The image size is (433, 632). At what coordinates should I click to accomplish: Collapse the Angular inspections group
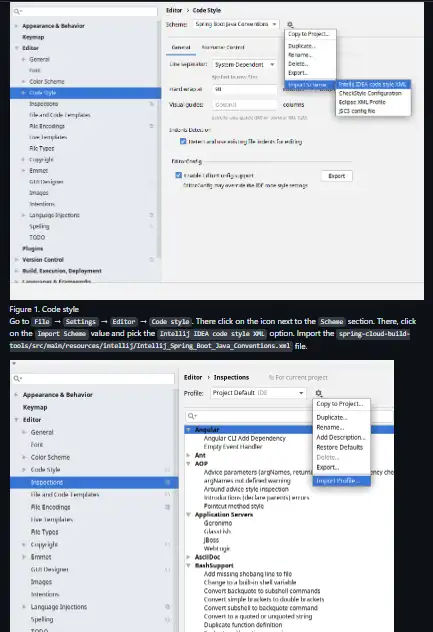pos(188,430)
